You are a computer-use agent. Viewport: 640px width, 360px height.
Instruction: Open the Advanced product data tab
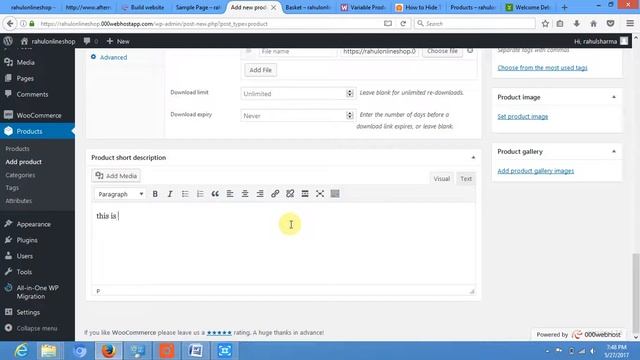[x=113, y=57]
